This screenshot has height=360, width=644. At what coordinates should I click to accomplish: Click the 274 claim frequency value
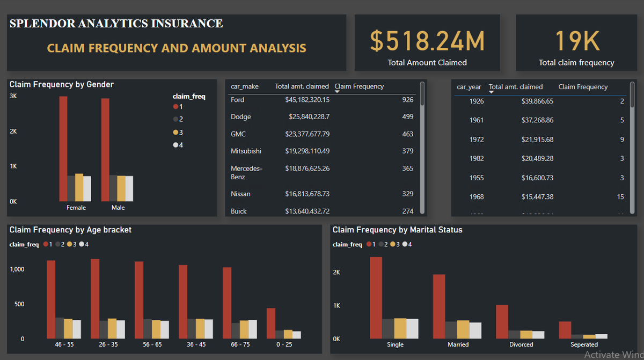[x=408, y=211]
